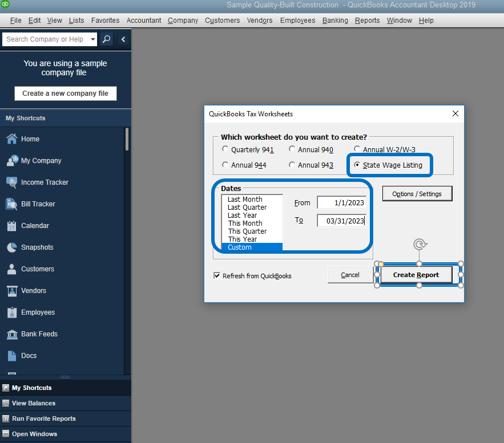Open the Window menu
This screenshot has width=504, height=443.
(399, 21)
